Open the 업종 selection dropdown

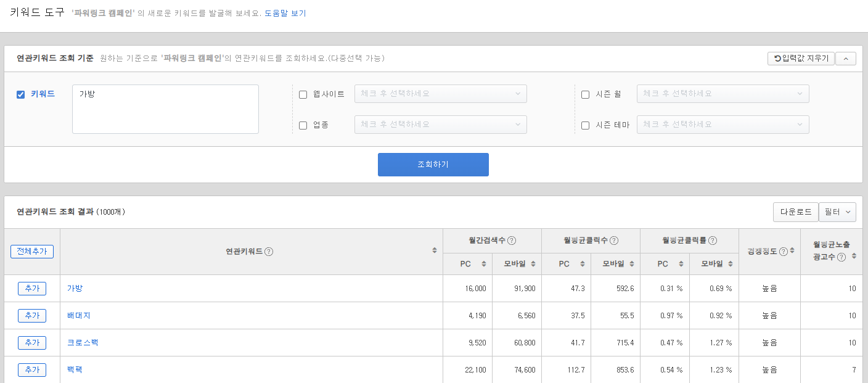440,125
